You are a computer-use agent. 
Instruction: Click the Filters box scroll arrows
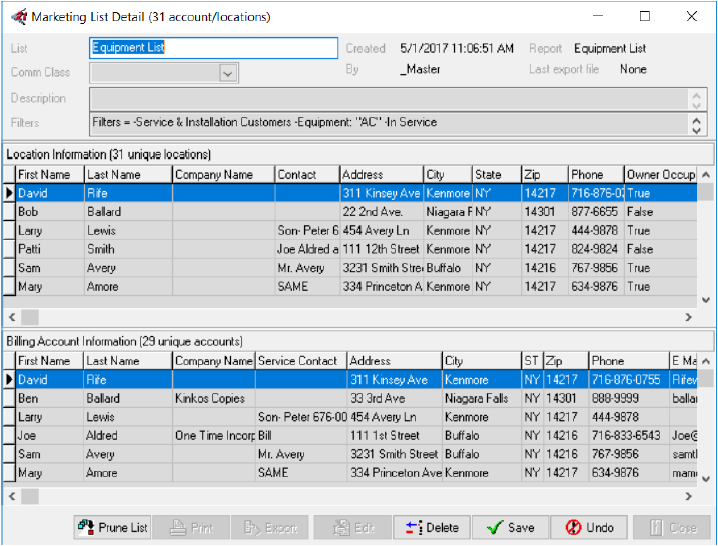click(x=696, y=125)
